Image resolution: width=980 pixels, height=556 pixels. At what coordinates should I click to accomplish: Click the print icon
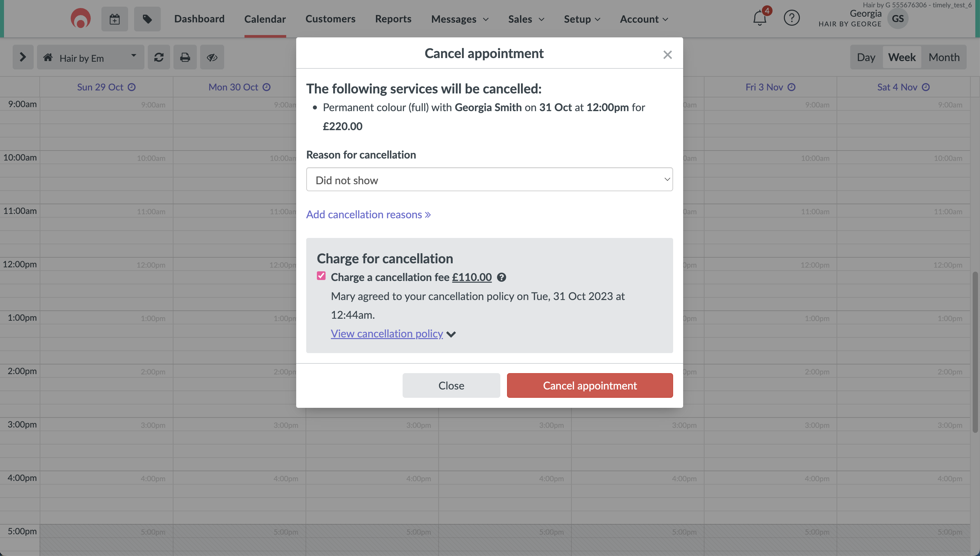(185, 56)
